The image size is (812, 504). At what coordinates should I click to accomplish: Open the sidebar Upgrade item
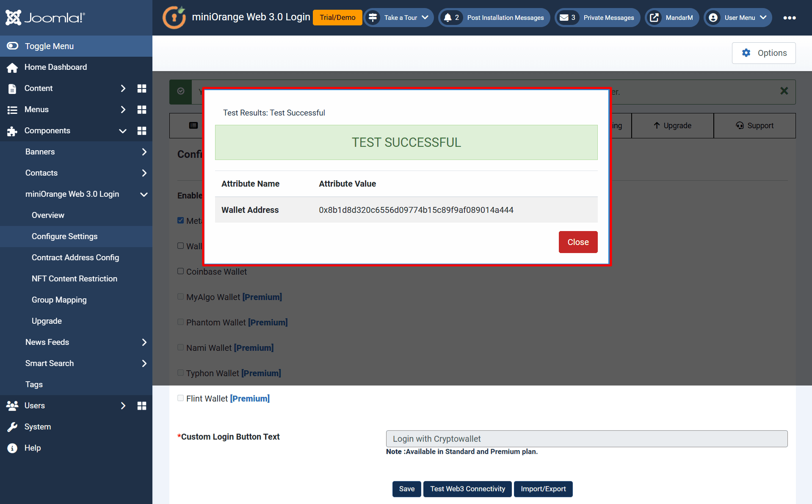pyautogui.click(x=47, y=321)
